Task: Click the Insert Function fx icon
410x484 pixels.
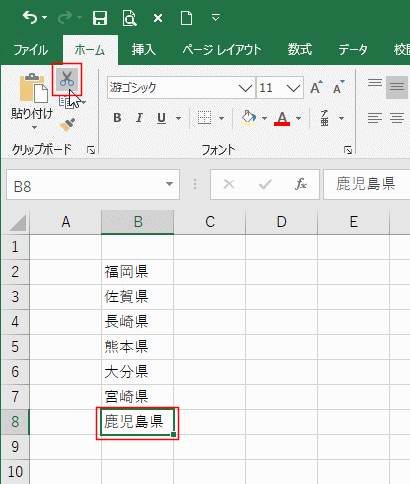Action: [301, 184]
